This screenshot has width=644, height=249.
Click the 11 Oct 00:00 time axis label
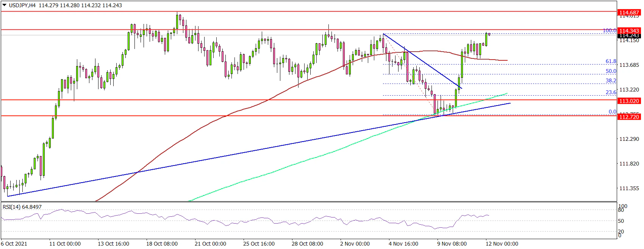[x=65, y=244]
